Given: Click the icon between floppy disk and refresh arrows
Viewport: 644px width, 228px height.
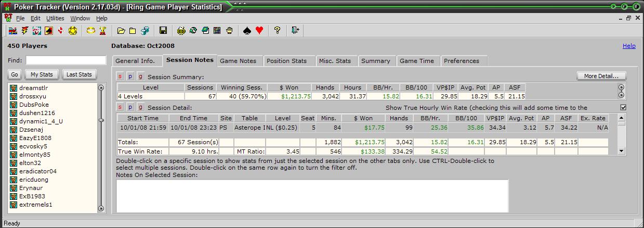Looking at the screenshot, I should click(x=181, y=30).
